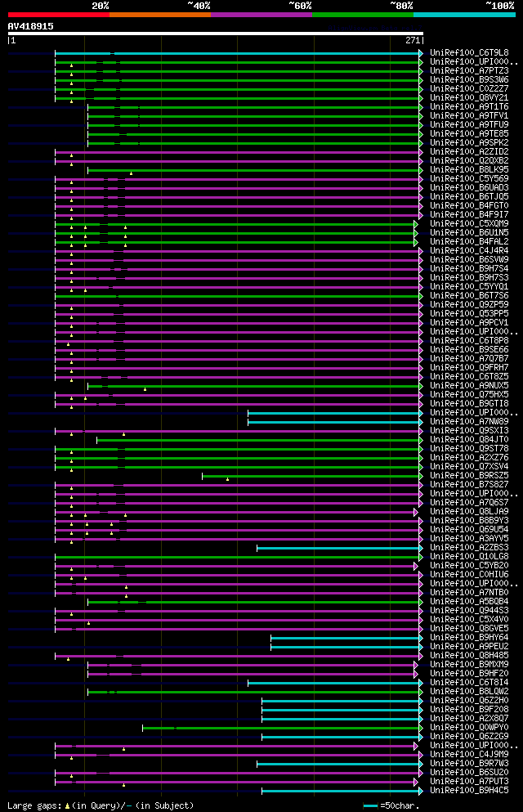The height and width of the screenshot is (812, 523).
Task: Select hit UniRef100_B9H7S4
Action: pyautogui.click(x=469, y=269)
